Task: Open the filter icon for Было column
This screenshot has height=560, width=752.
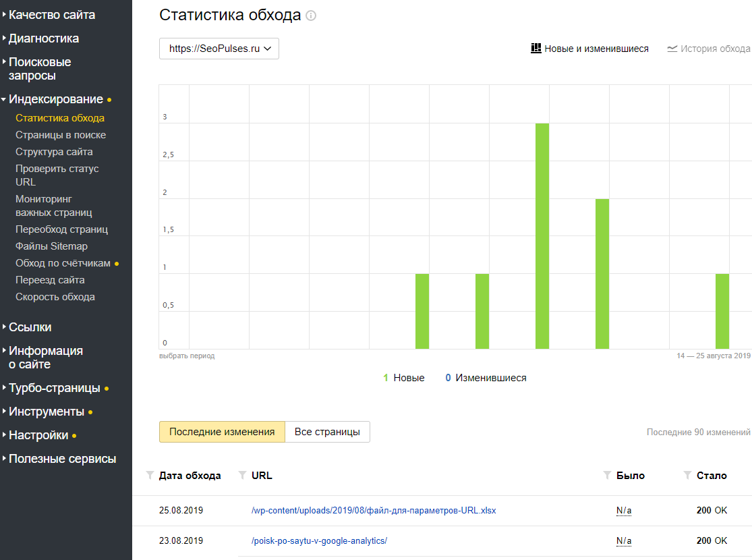Action: [607, 475]
